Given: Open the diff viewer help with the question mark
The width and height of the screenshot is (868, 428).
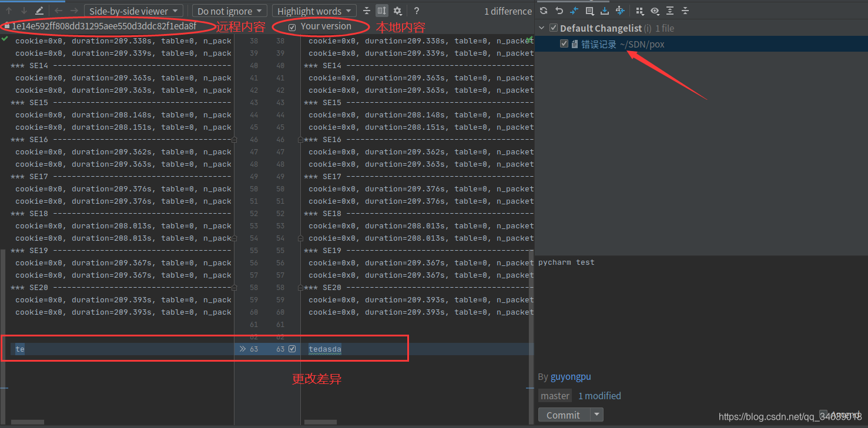Looking at the screenshot, I should pyautogui.click(x=416, y=11).
